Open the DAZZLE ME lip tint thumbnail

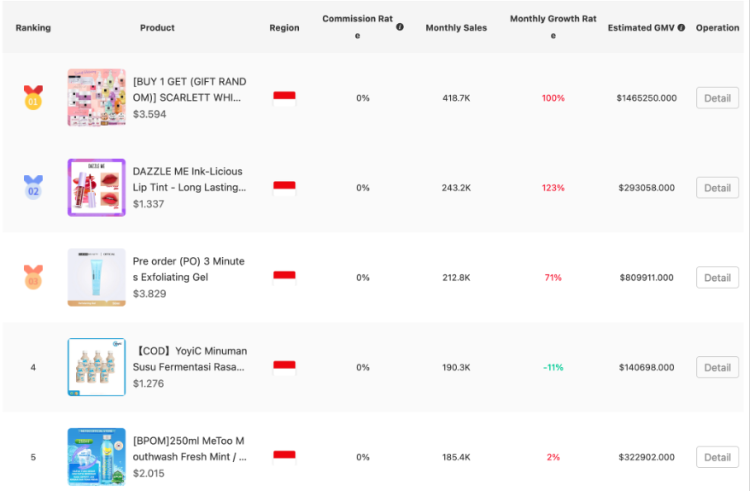click(96, 187)
